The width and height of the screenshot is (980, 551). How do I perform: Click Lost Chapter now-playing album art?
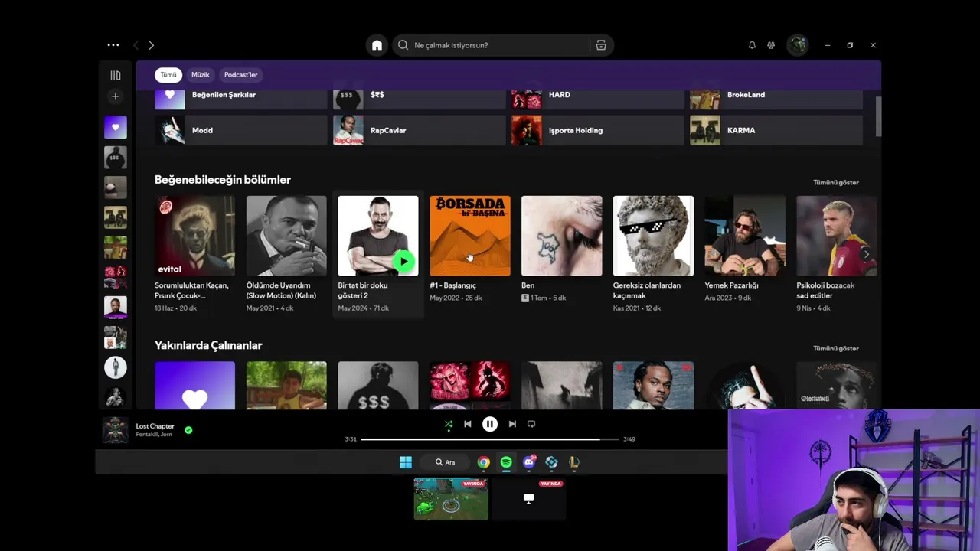(x=116, y=430)
